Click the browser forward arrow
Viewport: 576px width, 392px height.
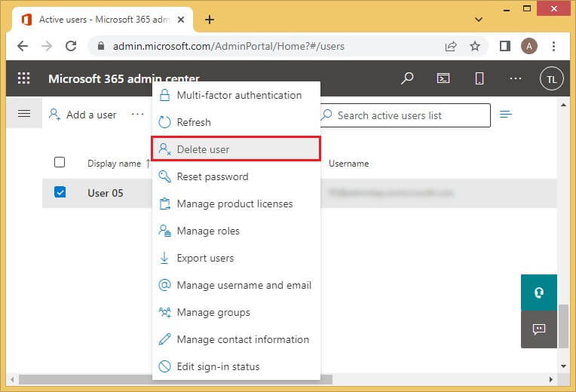tap(47, 46)
